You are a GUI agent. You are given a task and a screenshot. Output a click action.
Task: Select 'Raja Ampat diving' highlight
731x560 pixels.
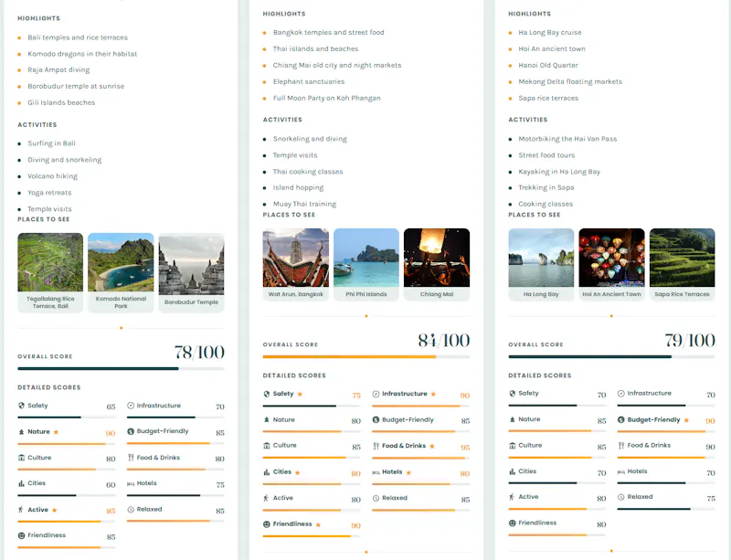58,70
